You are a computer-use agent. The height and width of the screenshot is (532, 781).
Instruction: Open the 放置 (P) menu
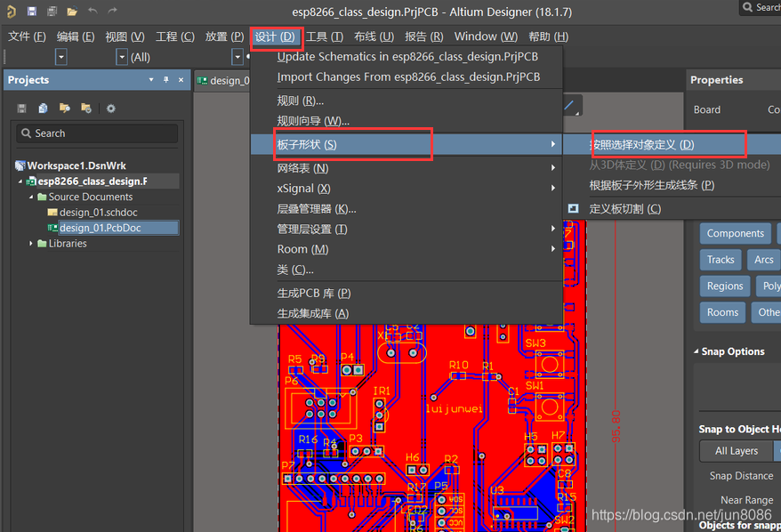point(224,36)
